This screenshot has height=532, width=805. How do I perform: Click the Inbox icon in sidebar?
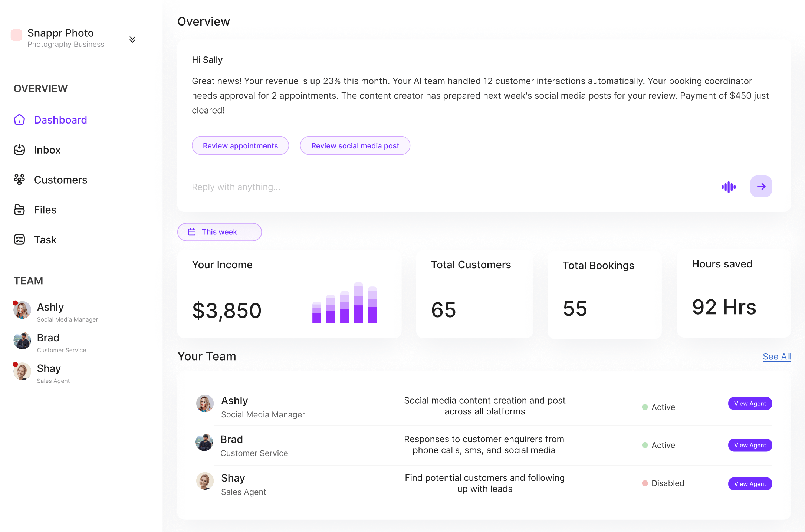point(19,150)
